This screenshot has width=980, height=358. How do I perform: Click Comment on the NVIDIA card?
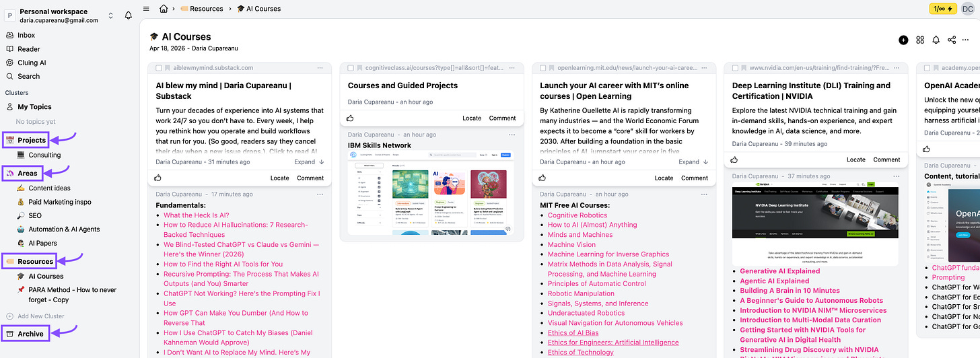(x=886, y=159)
